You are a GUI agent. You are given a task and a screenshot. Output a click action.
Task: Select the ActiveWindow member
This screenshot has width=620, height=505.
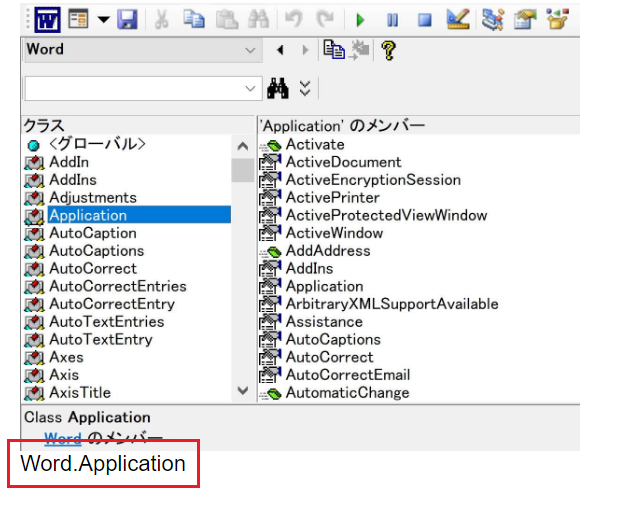[335, 234]
